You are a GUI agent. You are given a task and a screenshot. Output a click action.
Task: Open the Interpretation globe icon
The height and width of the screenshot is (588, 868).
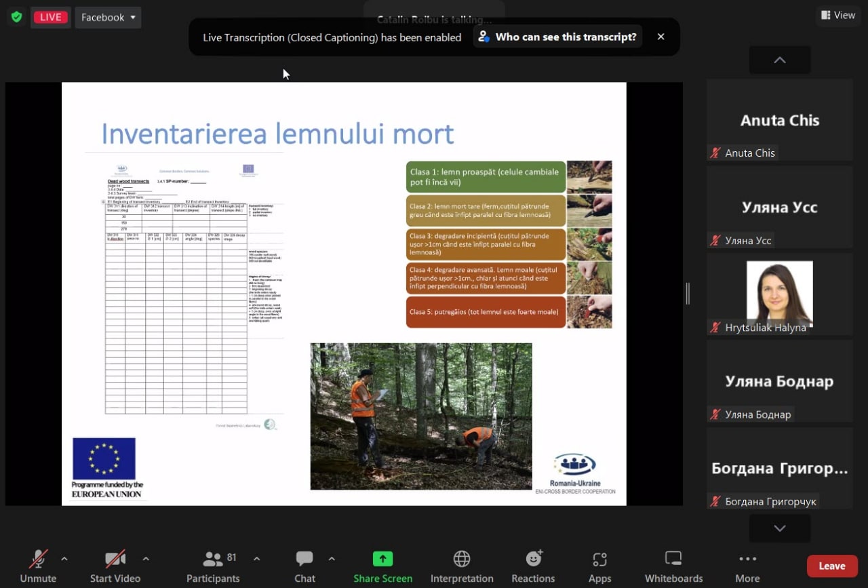[462, 559]
